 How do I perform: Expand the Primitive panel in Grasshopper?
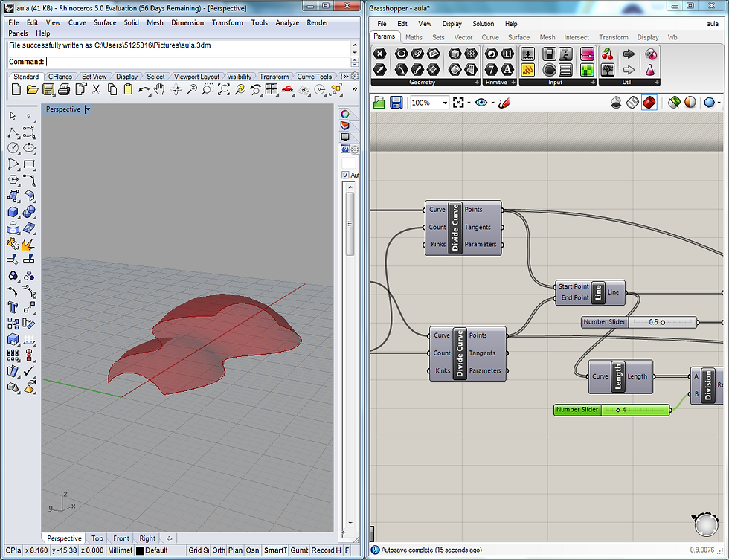(x=513, y=83)
